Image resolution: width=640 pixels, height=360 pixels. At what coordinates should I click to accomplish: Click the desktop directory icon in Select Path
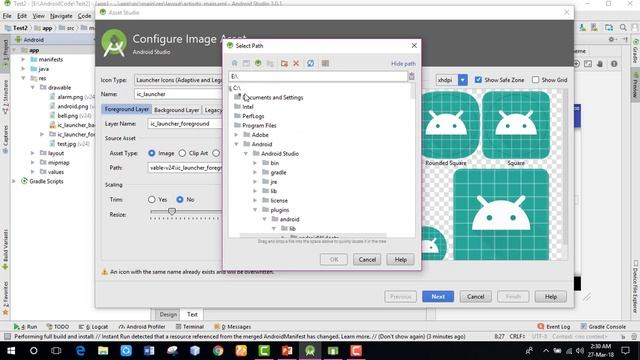[x=246, y=63]
